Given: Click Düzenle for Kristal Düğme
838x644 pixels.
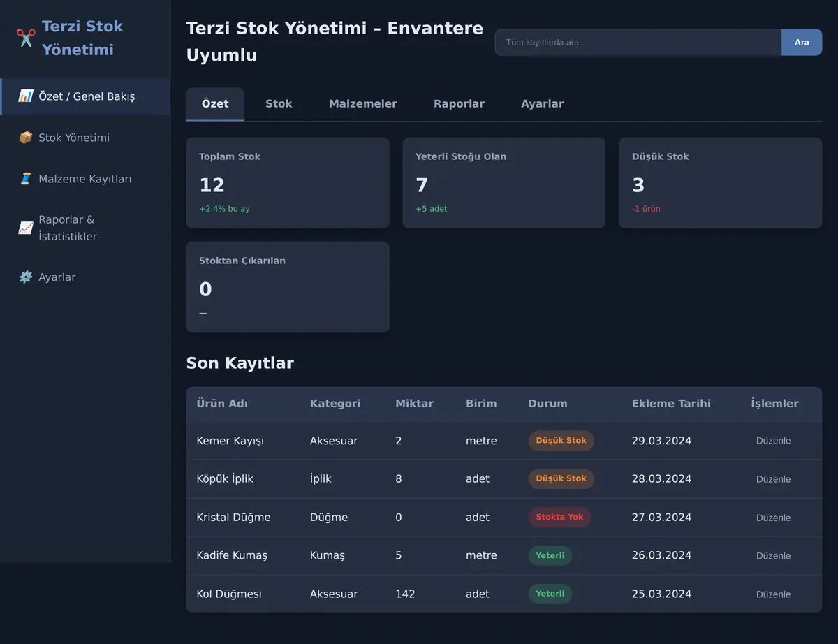Looking at the screenshot, I should pyautogui.click(x=774, y=518).
